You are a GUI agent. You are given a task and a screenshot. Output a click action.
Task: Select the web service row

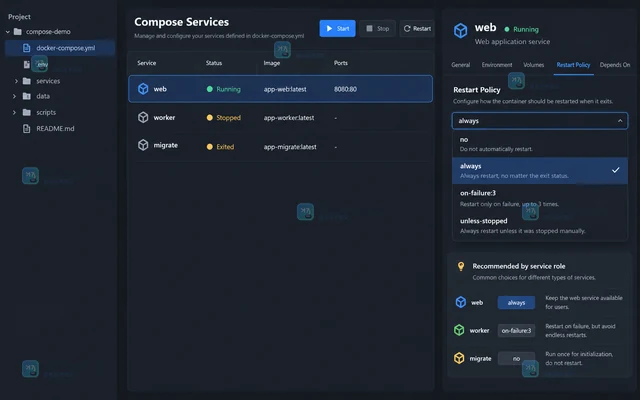click(280, 89)
